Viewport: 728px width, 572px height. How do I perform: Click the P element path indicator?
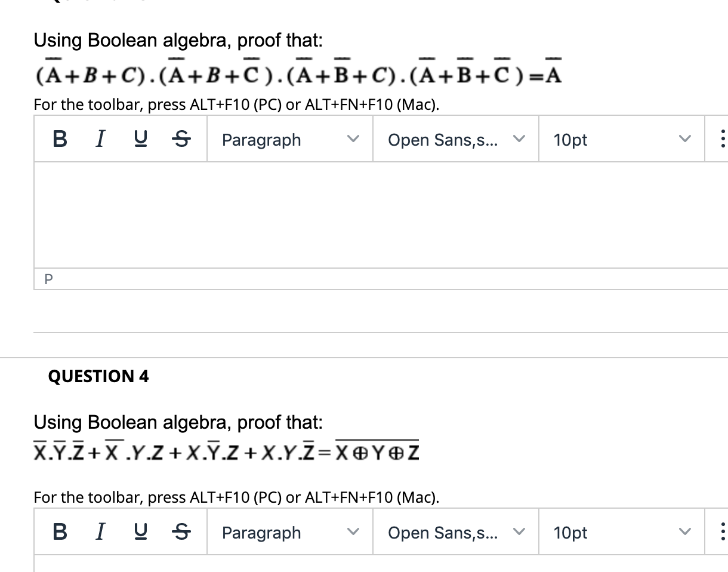[x=50, y=278]
